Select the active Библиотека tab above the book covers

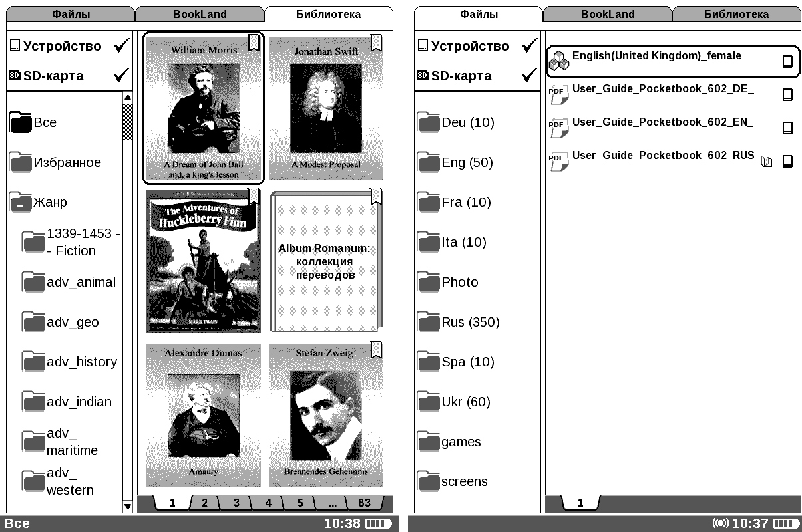(329, 14)
